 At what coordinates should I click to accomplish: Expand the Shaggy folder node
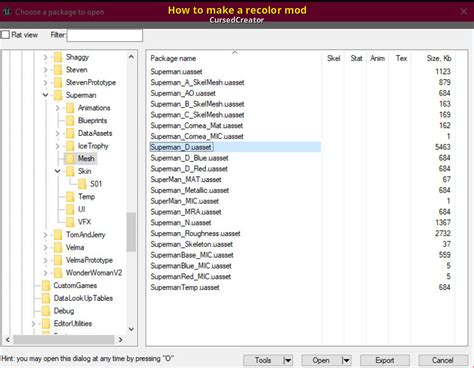(45, 57)
